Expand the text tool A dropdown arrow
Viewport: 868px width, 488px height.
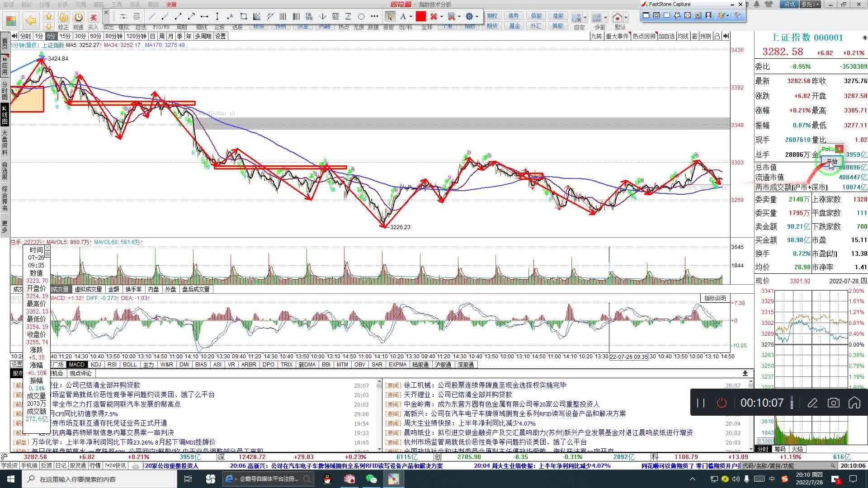coord(410,16)
